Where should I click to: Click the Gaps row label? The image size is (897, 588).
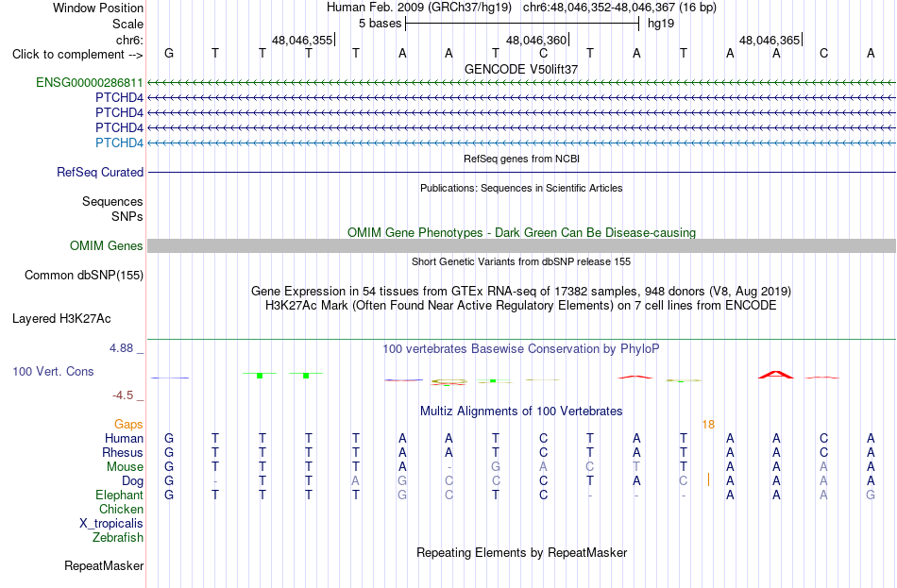tap(128, 424)
